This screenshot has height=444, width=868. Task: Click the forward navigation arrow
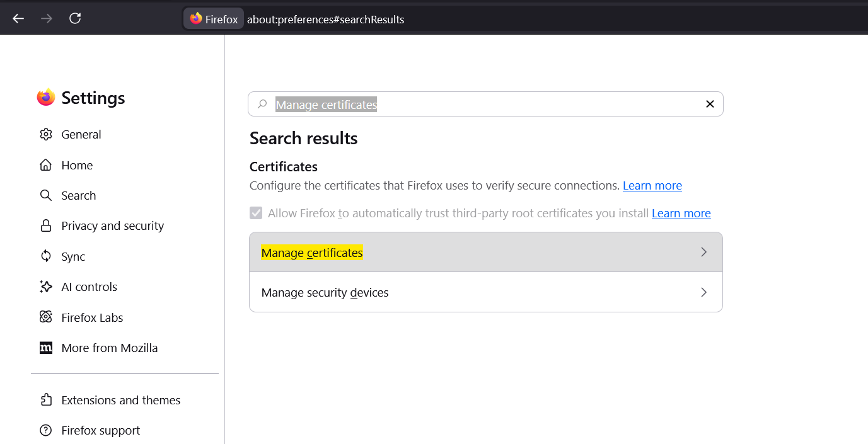tap(47, 19)
